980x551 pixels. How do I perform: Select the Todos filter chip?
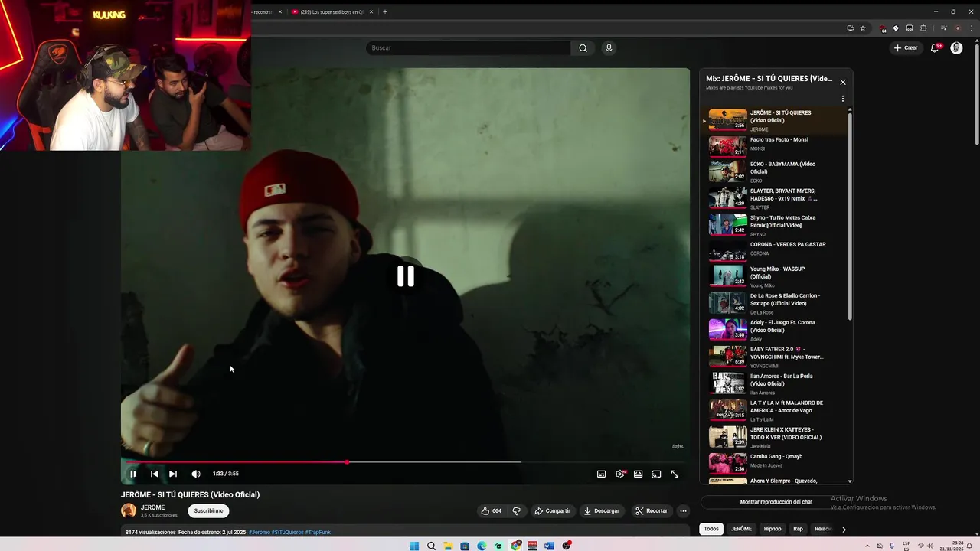tap(711, 529)
